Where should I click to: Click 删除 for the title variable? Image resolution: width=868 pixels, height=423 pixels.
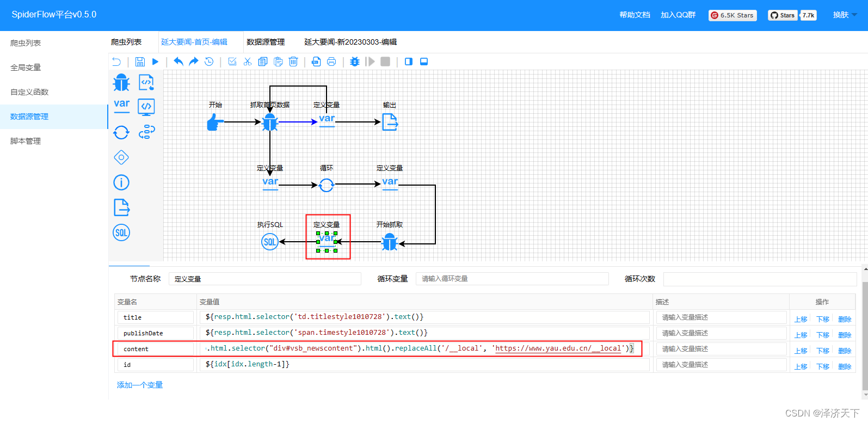pos(845,319)
